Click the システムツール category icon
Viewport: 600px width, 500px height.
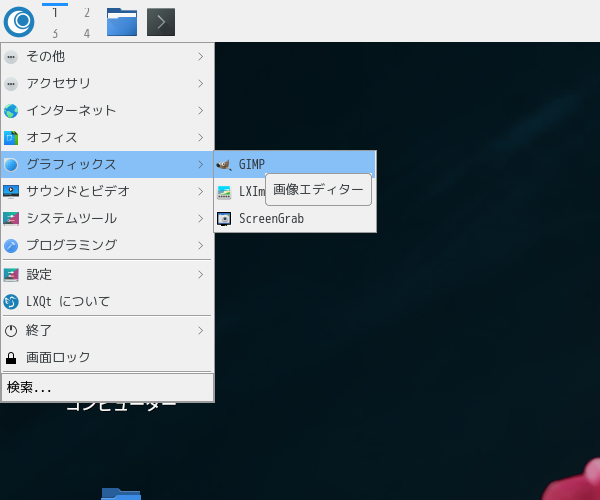[x=11, y=218]
